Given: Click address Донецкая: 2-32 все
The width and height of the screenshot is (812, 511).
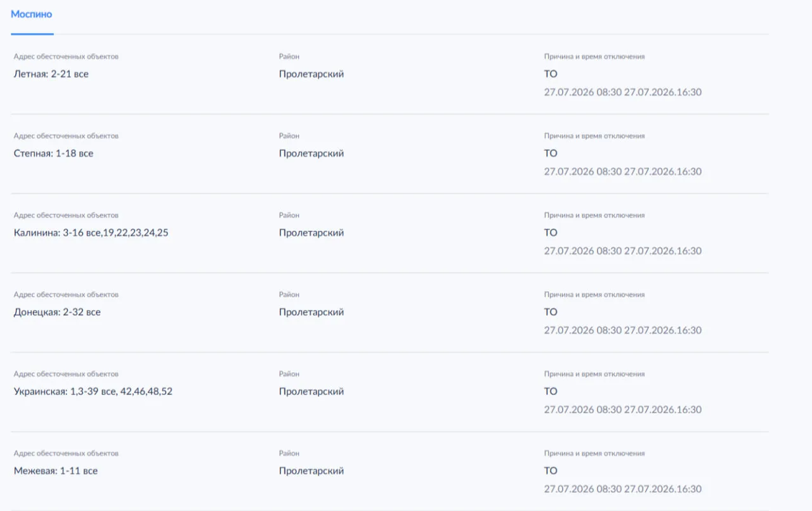Looking at the screenshot, I should (x=57, y=312).
